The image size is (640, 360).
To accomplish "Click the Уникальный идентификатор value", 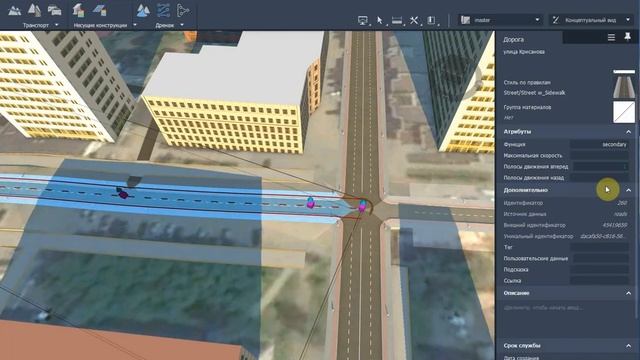I will coord(603,236).
